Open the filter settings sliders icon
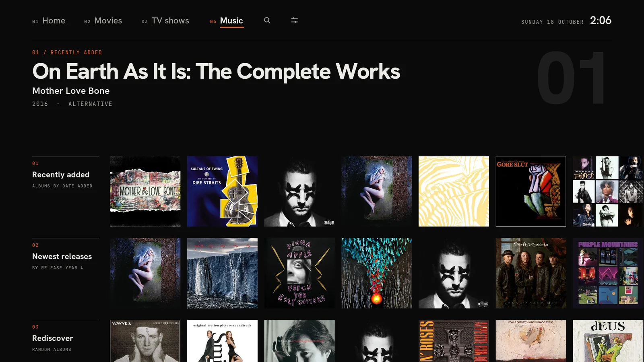The height and width of the screenshot is (362, 644). (295, 20)
